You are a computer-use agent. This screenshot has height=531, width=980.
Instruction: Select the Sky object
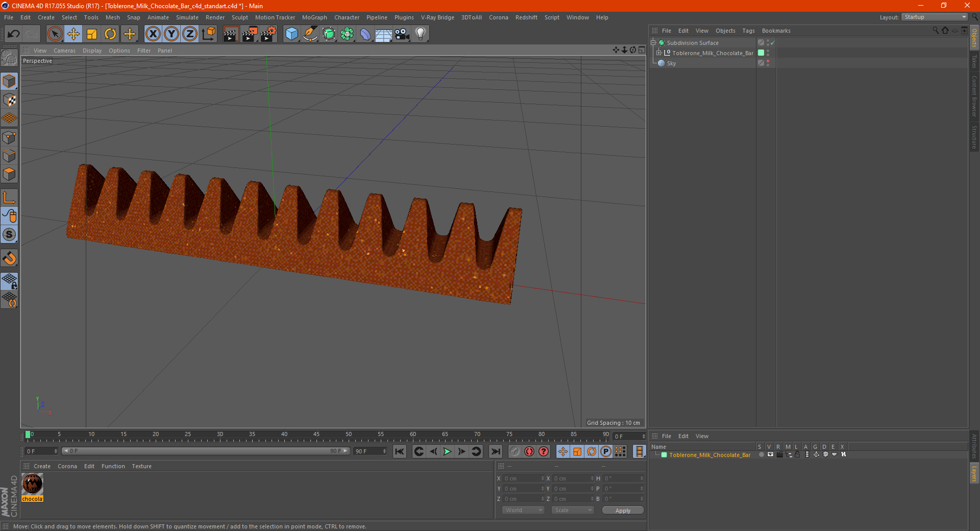671,63
